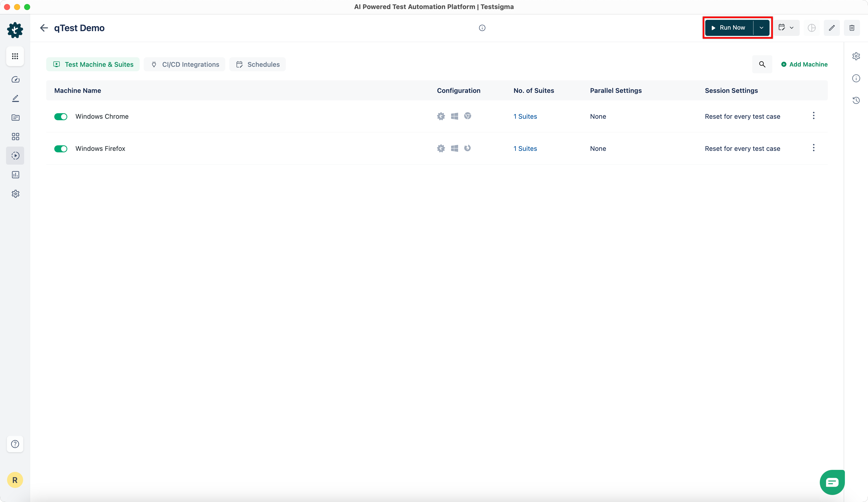Open the 1 Suites link for Windows Firefox
The width and height of the screenshot is (868, 502).
click(x=525, y=149)
